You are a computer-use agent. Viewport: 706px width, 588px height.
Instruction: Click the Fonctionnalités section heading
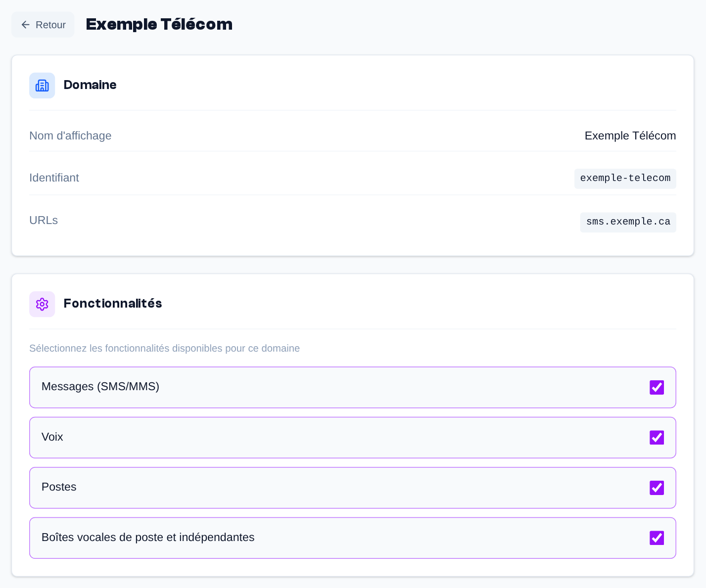pyautogui.click(x=113, y=303)
